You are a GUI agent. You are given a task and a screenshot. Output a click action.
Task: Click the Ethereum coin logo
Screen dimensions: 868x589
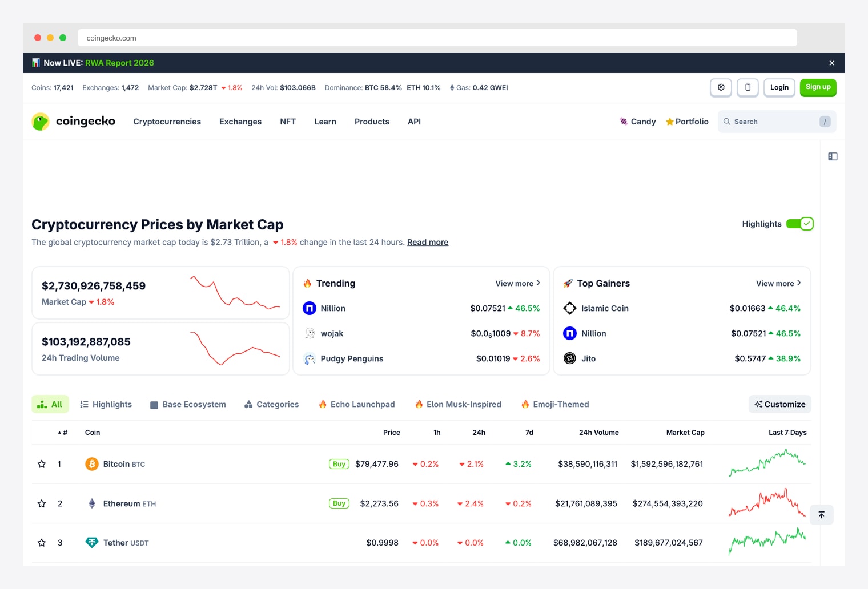pos(92,503)
